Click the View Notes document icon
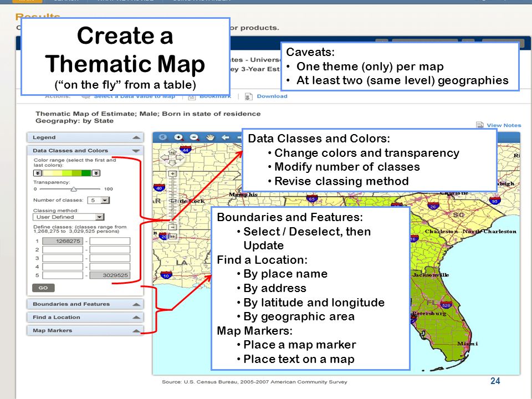 [x=480, y=125]
